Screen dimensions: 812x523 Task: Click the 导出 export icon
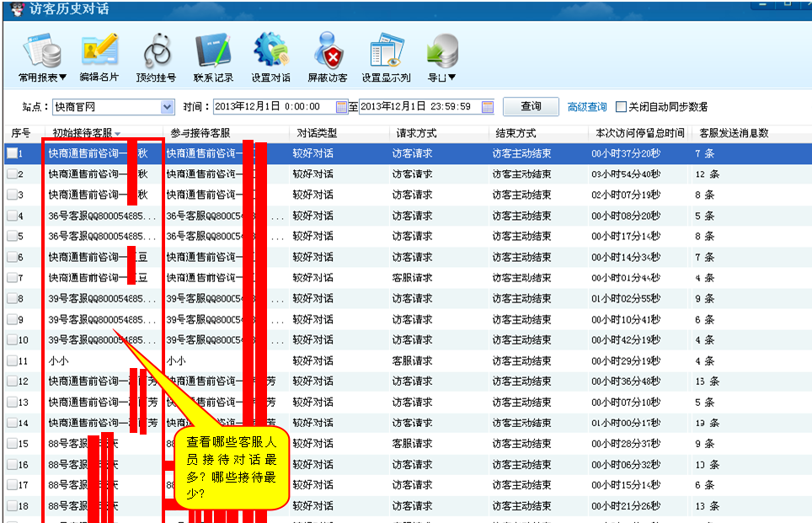tap(441, 52)
